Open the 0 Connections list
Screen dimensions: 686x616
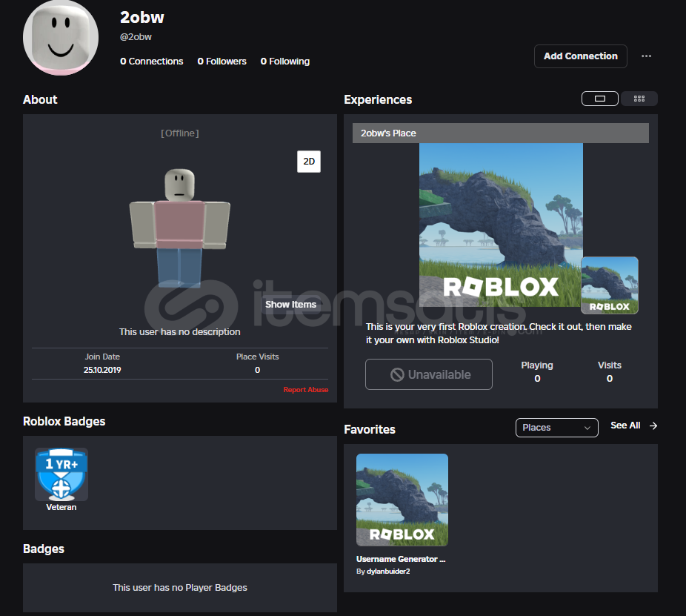152,62
